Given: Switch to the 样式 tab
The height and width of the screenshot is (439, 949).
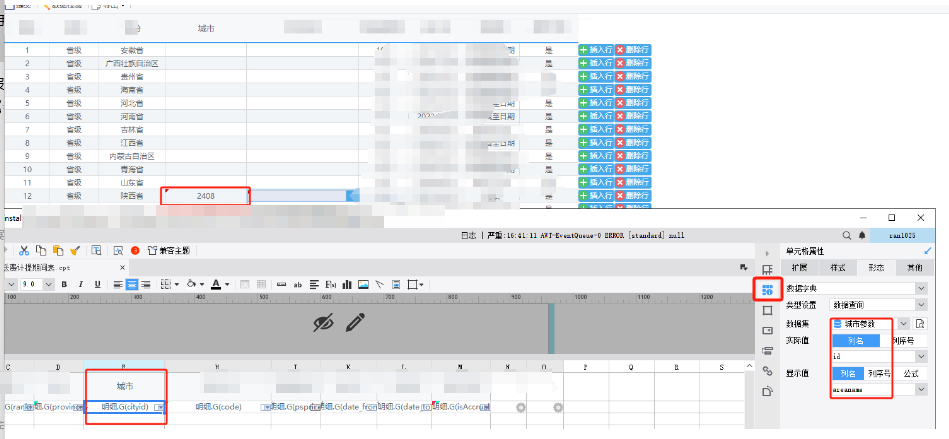Looking at the screenshot, I should tap(837, 268).
